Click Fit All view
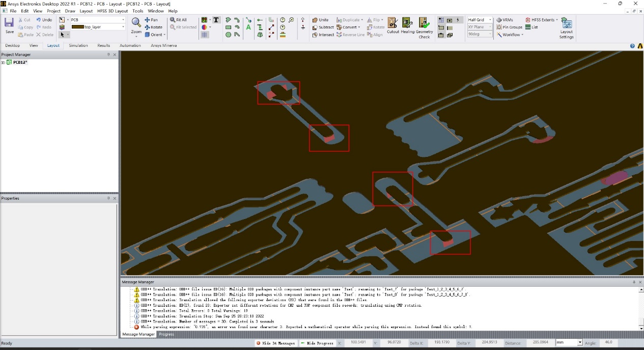Image resolution: width=644 pixels, height=350 pixels. [179, 20]
